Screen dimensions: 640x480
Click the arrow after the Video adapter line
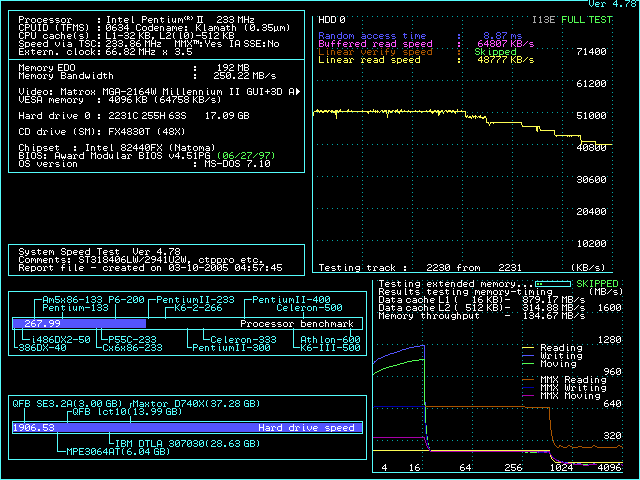pos(300,91)
